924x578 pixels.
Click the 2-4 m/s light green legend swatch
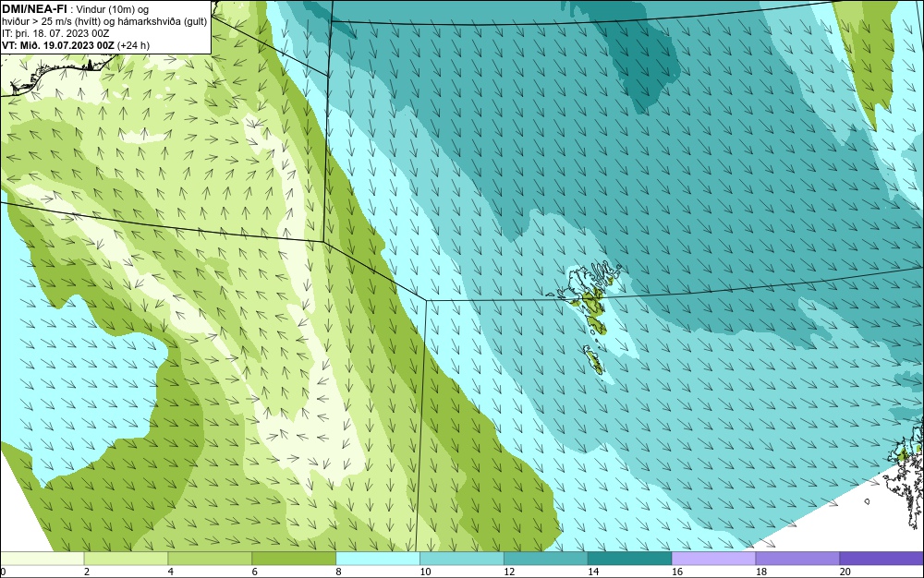click(126, 558)
